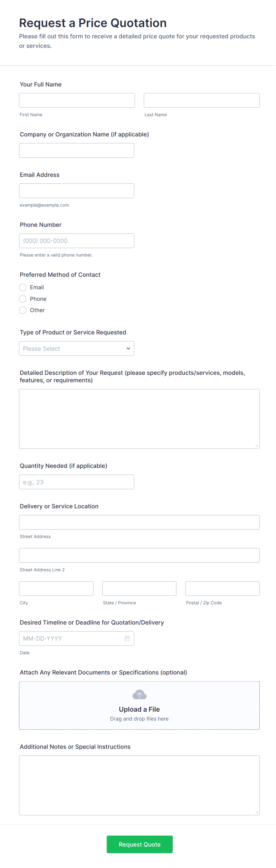The height and width of the screenshot is (868, 276).
Task: Click the Email Address input
Action: tap(76, 191)
